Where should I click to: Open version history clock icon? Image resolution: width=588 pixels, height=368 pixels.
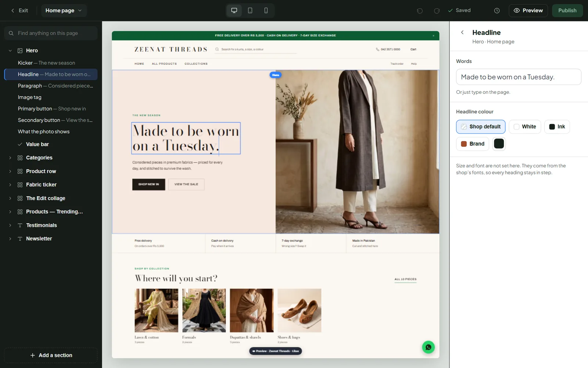(x=497, y=11)
